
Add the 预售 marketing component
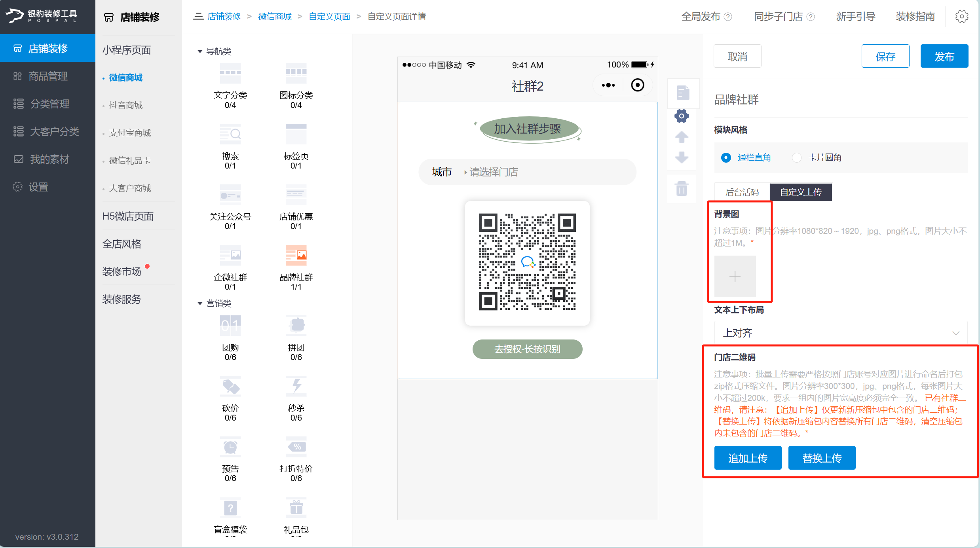[230, 447]
